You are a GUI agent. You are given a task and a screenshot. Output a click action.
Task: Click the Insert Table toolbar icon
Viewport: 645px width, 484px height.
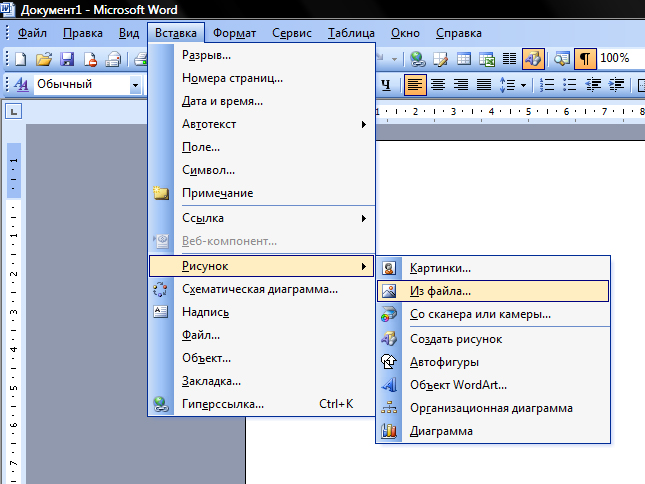464,59
